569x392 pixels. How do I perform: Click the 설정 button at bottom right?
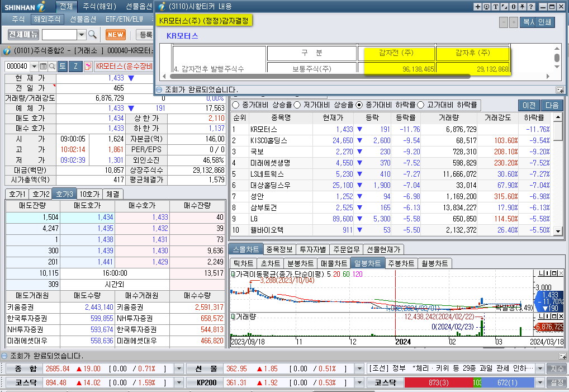point(557,382)
